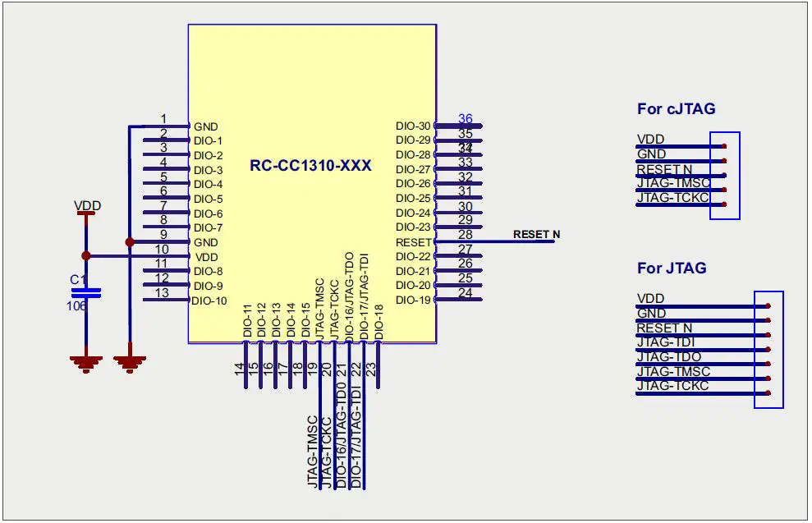
Task: Click the DIO-5 pin label
Action: (x=209, y=199)
